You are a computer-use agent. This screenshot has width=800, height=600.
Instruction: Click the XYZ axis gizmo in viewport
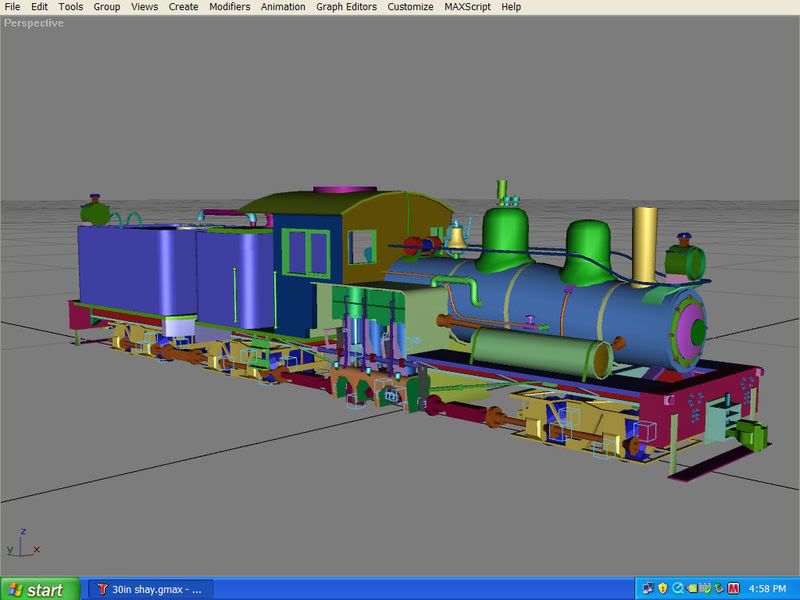point(23,543)
